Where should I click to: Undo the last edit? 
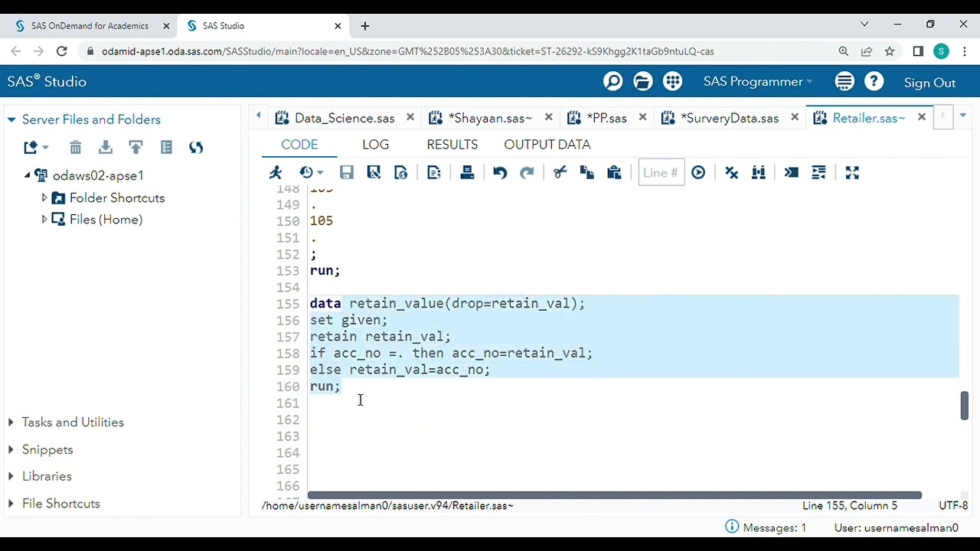pyautogui.click(x=500, y=173)
